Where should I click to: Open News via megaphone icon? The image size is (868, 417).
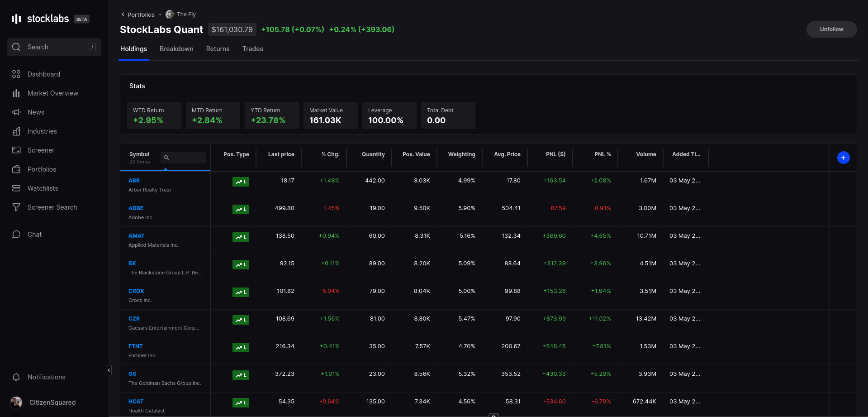(x=16, y=112)
